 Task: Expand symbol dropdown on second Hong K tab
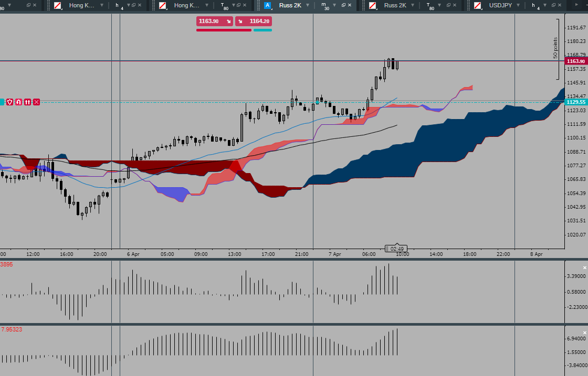tap(207, 5)
